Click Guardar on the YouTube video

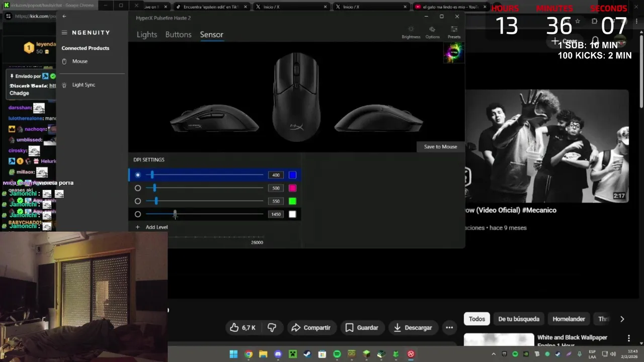tap(362, 328)
